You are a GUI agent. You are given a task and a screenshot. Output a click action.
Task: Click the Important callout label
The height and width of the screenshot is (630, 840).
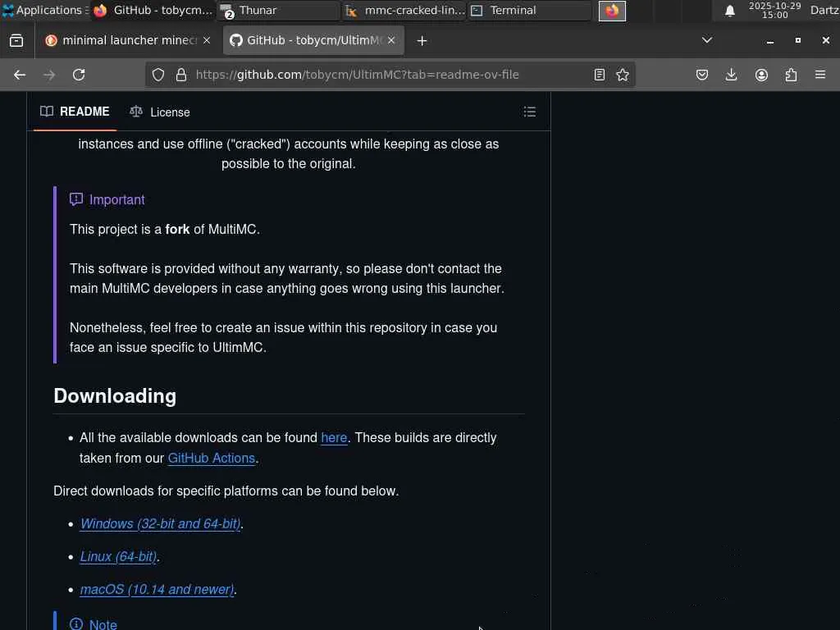(116, 200)
